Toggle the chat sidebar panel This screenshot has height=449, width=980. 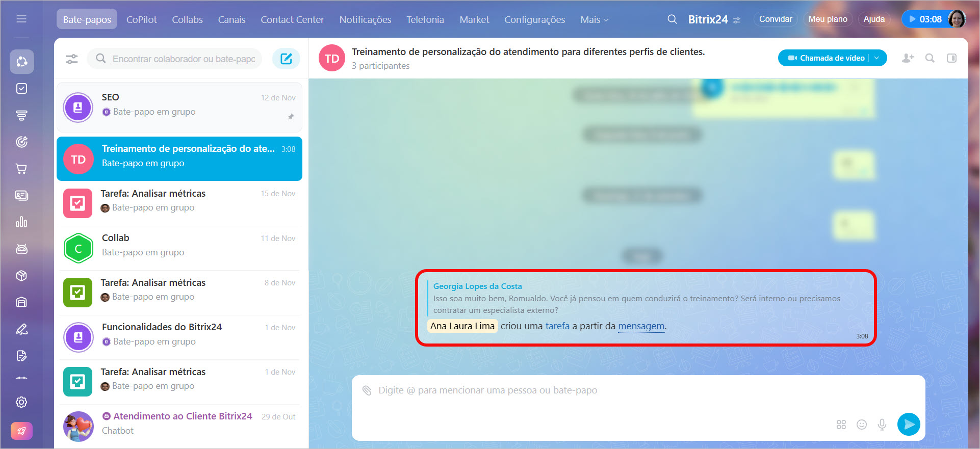951,58
